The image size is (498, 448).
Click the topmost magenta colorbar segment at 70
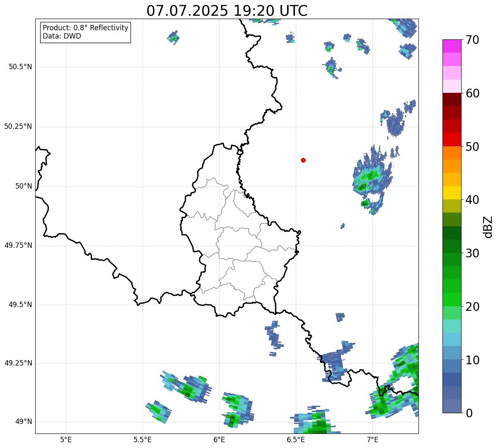(x=452, y=46)
